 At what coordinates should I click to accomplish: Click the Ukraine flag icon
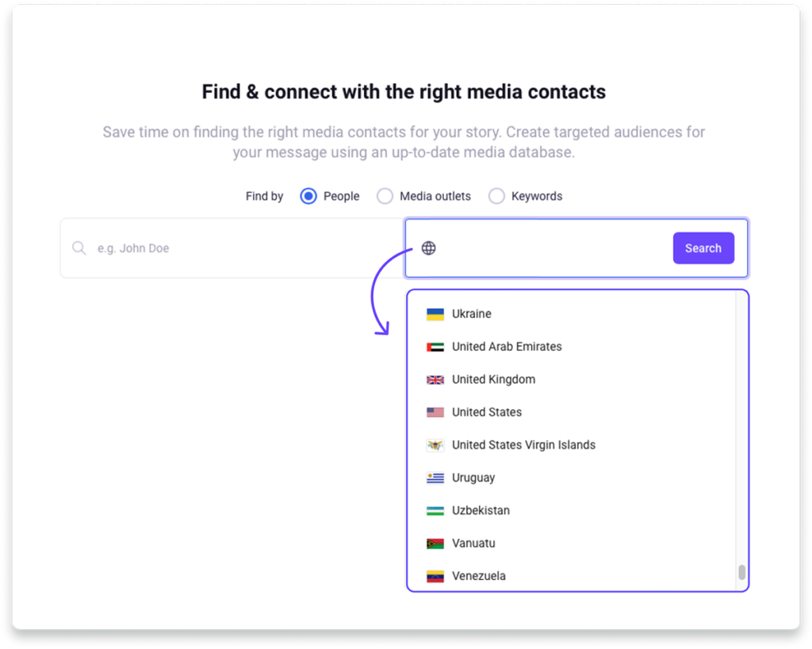[x=435, y=314]
